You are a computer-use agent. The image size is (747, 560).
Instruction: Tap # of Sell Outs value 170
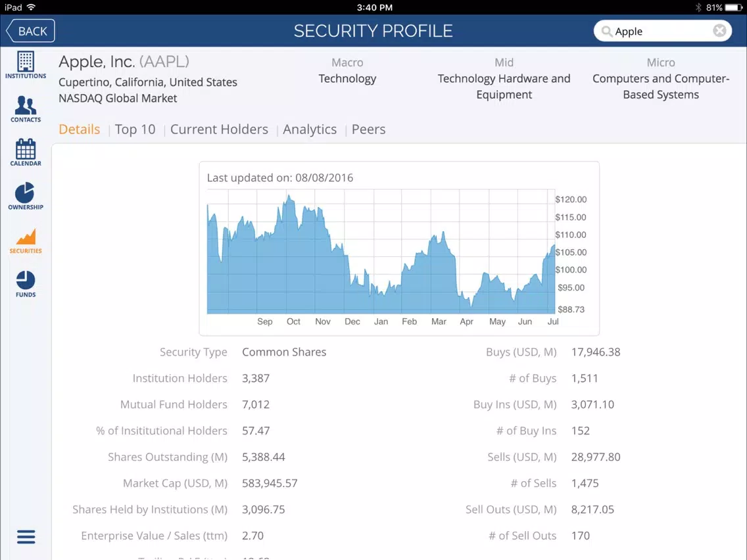pos(580,535)
